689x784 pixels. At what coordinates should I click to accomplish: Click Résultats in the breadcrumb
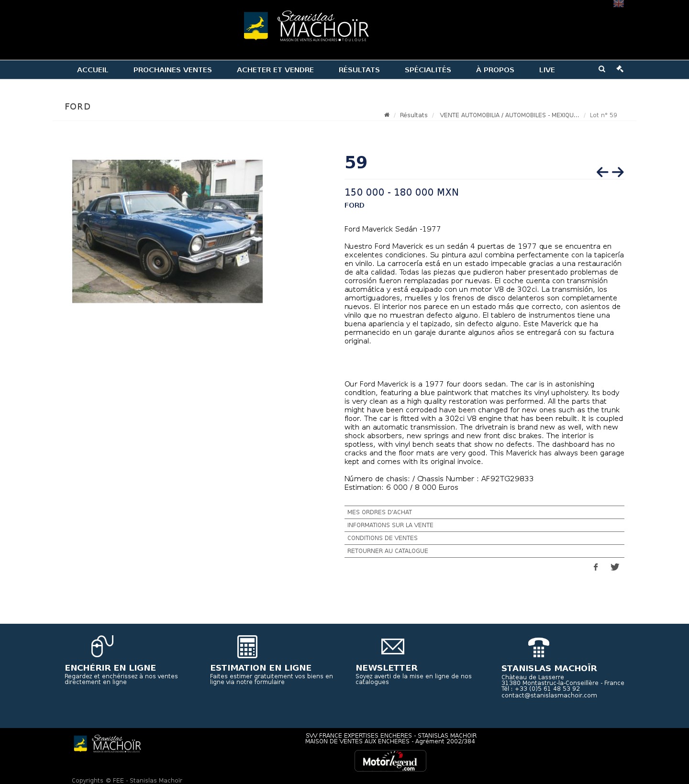(x=414, y=115)
